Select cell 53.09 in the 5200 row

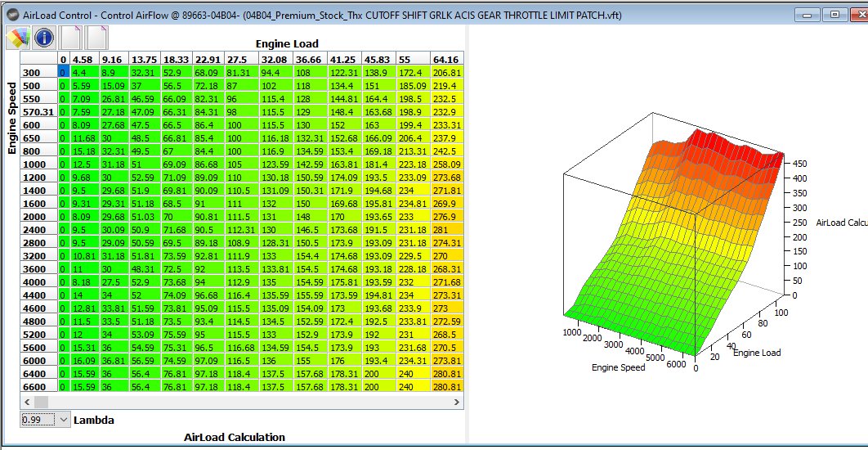point(145,334)
